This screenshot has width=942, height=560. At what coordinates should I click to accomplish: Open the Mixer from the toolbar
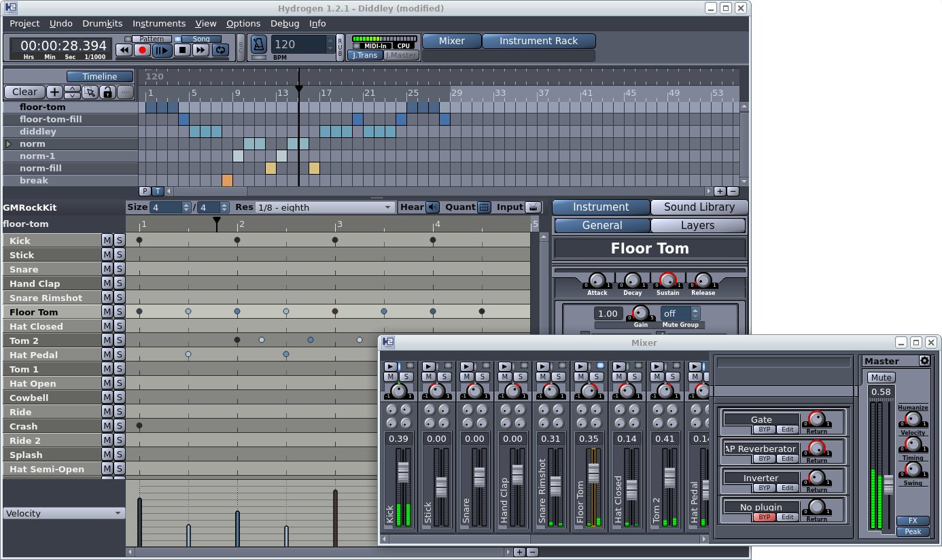[x=452, y=41]
